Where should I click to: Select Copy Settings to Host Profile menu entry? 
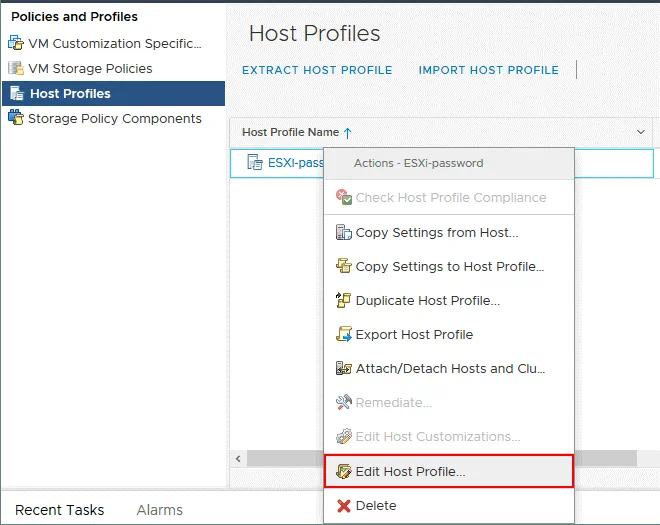click(449, 267)
